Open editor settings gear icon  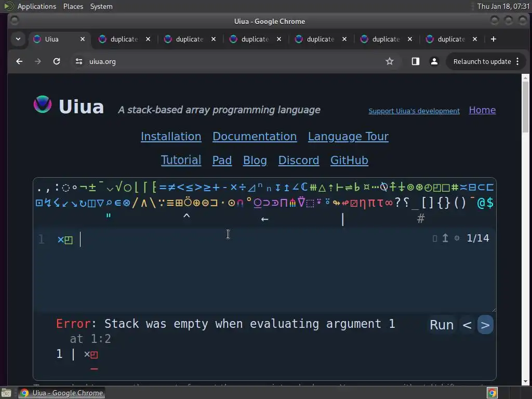tap(457, 238)
